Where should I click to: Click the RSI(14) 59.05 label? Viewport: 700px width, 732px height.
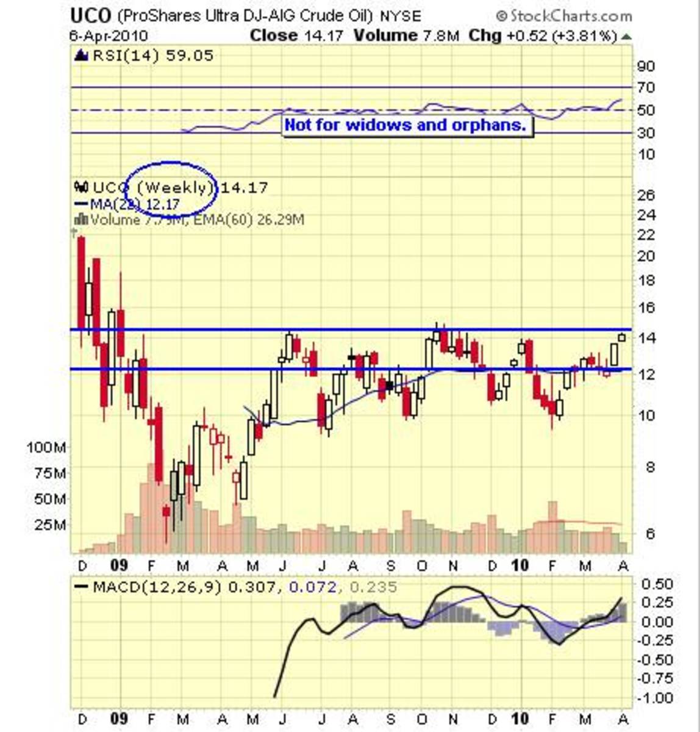point(152,56)
